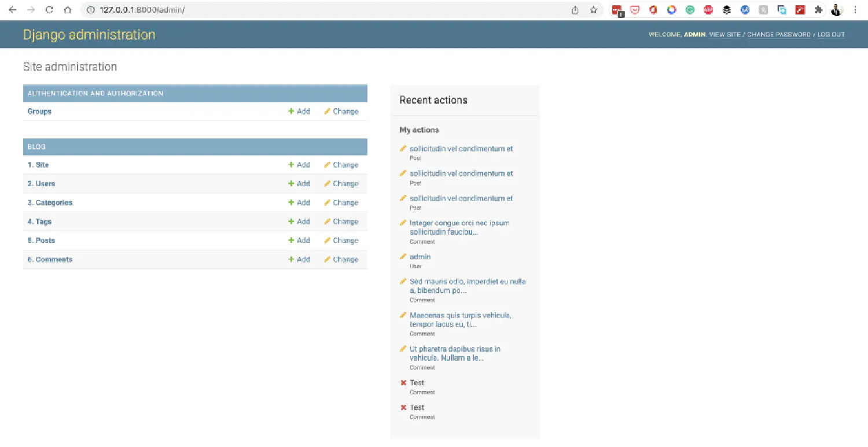
Task: Click the 'My actions' label
Action: (x=419, y=130)
